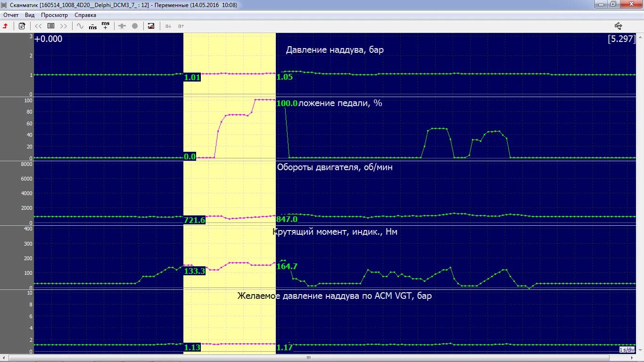Viewport: 644px width, 362px height.
Task: Go to next page with >> icon
Action: [64, 26]
